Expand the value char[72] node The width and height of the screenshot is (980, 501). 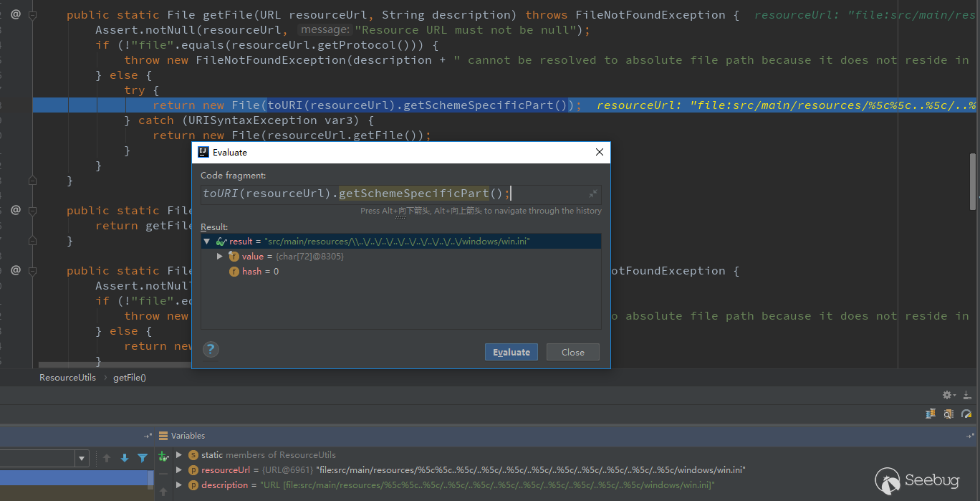pyautogui.click(x=220, y=257)
